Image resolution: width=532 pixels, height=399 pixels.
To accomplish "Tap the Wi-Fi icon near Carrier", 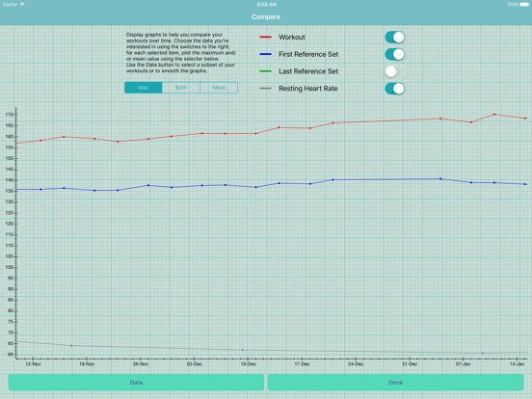I will [22, 5].
